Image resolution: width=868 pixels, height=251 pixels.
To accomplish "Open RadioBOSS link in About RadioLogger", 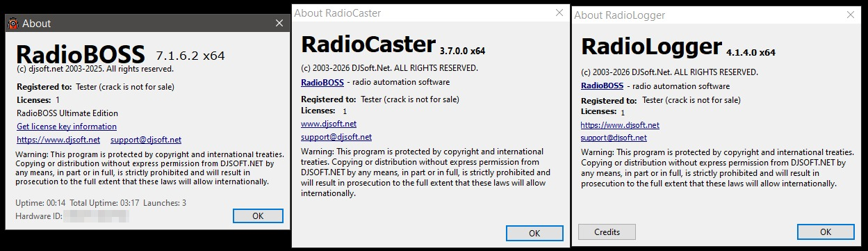I will click(x=603, y=86).
